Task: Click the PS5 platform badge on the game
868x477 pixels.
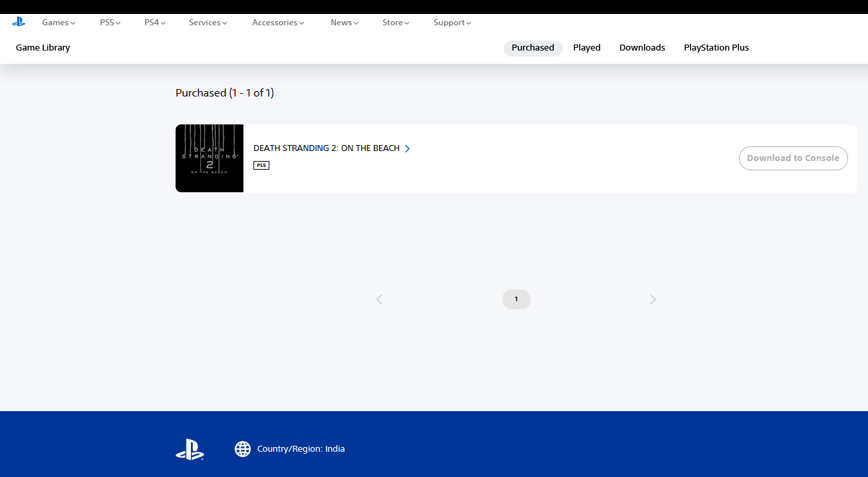Action: pyautogui.click(x=261, y=165)
